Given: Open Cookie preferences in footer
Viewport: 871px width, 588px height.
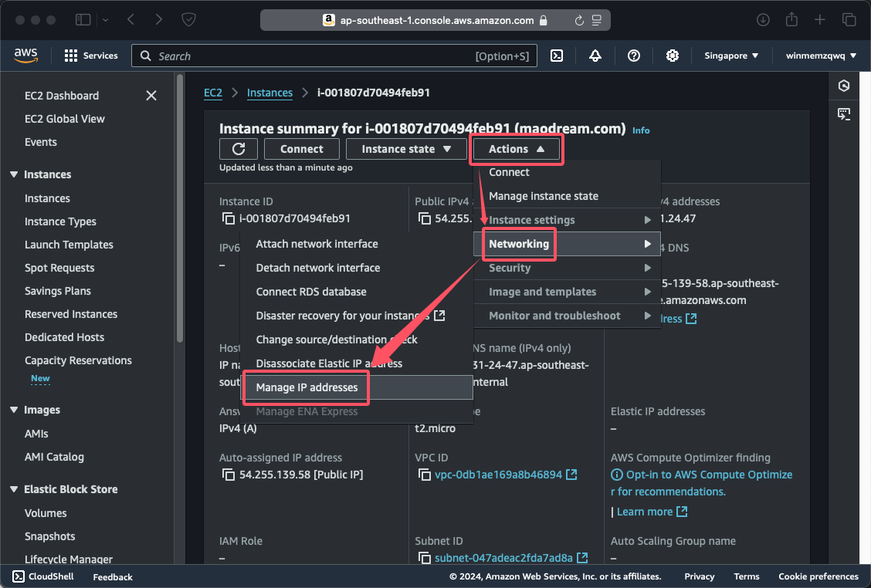Looking at the screenshot, I should coord(818,576).
